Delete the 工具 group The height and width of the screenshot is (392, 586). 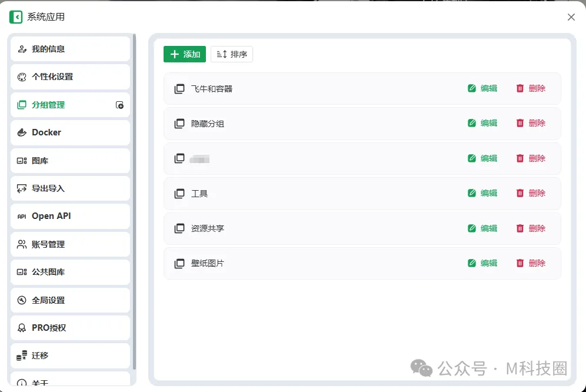(531, 193)
